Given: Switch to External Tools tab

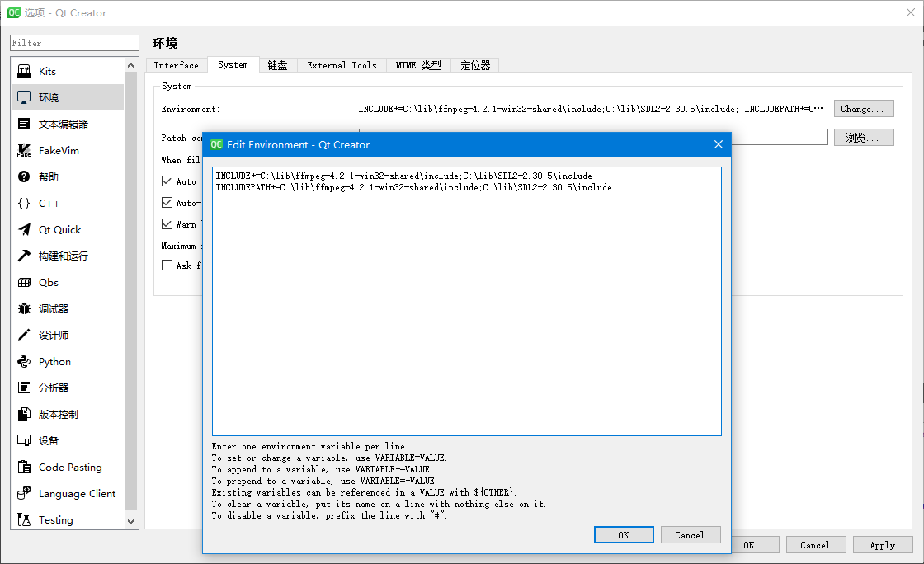Looking at the screenshot, I should pos(342,65).
